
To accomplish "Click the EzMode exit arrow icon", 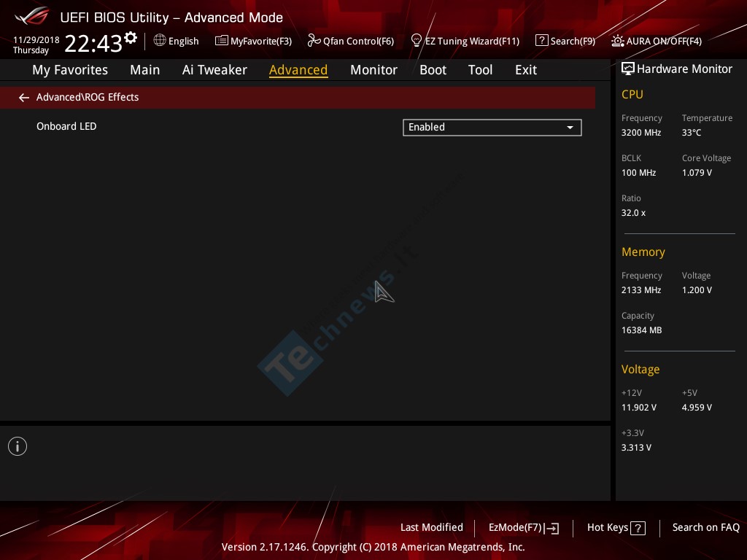I will point(551,528).
